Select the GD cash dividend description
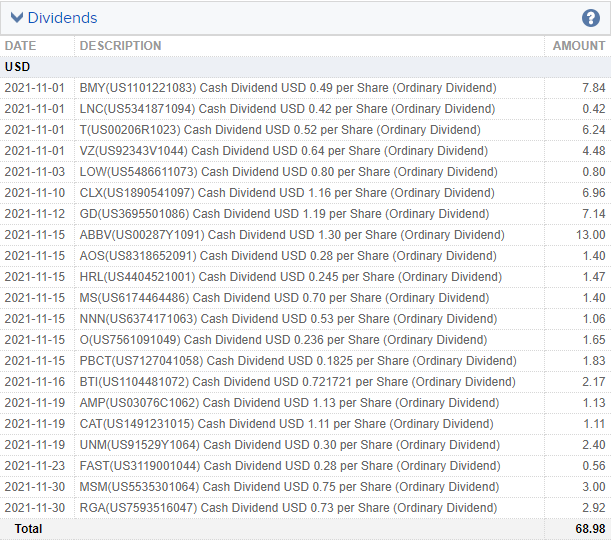Viewport: 613px width, 541px height. (284, 214)
